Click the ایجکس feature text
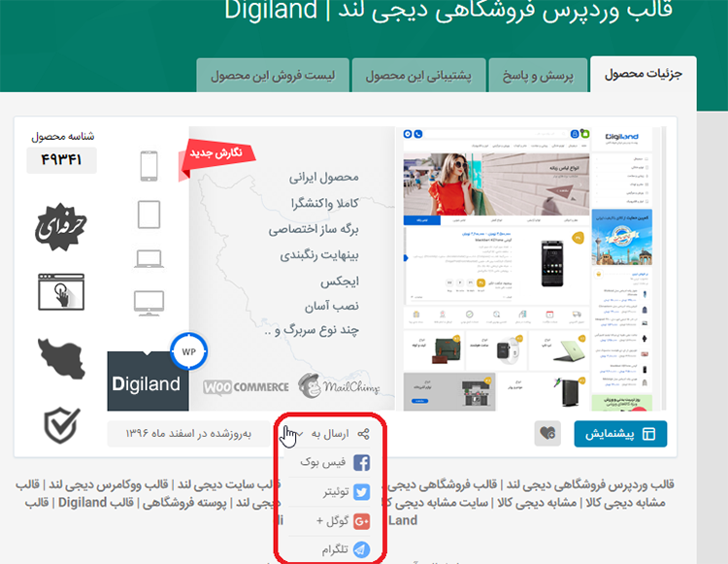 click(x=340, y=282)
